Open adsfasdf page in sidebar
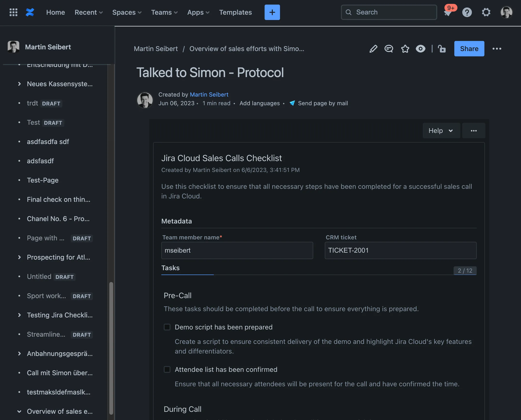This screenshot has width=521, height=420. 40,161
